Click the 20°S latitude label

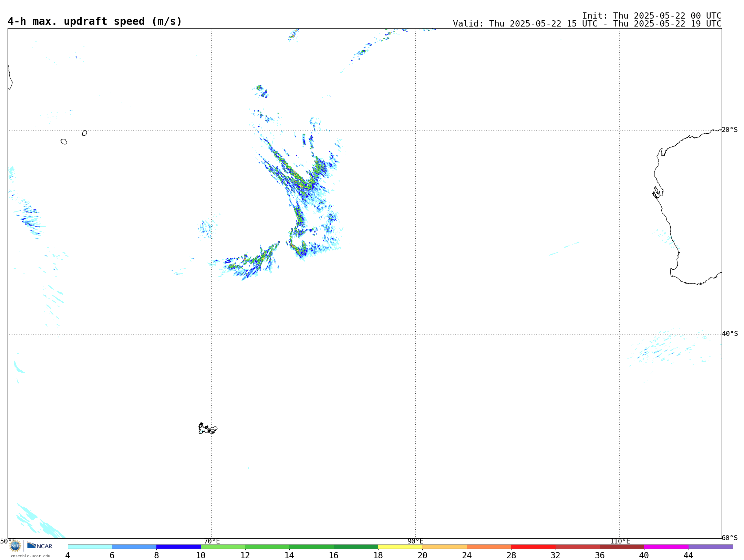pos(730,130)
